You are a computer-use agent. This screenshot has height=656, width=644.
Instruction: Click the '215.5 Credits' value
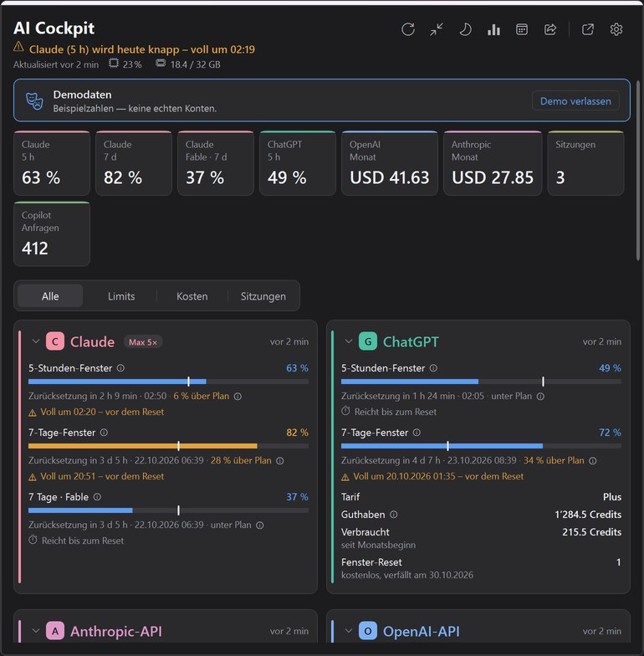(x=592, y=532)
